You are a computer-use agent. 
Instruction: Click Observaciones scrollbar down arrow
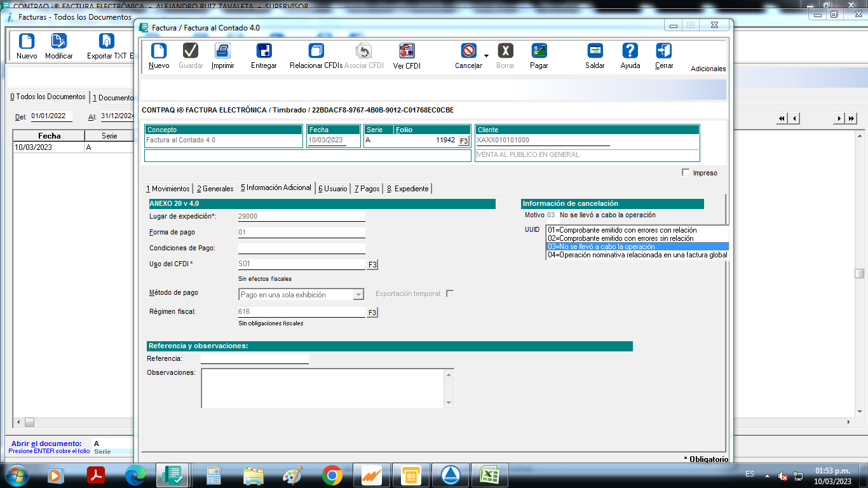449,403
